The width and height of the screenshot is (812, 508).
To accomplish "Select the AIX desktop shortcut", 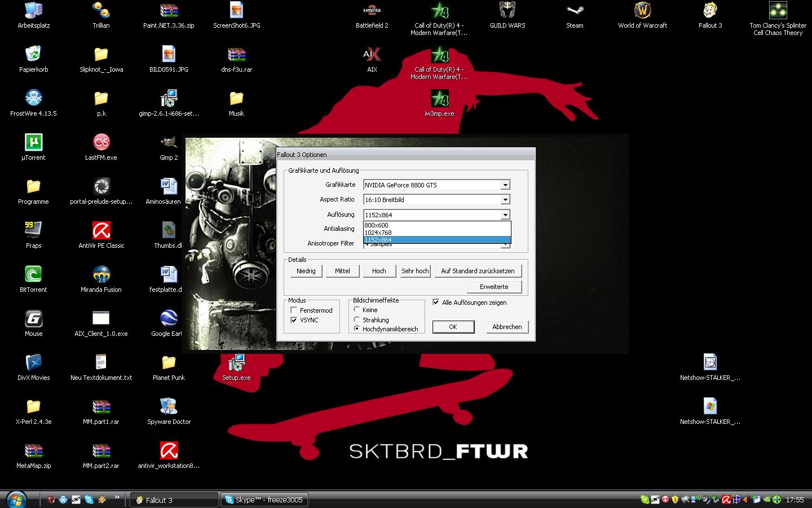I will point(372,59).
